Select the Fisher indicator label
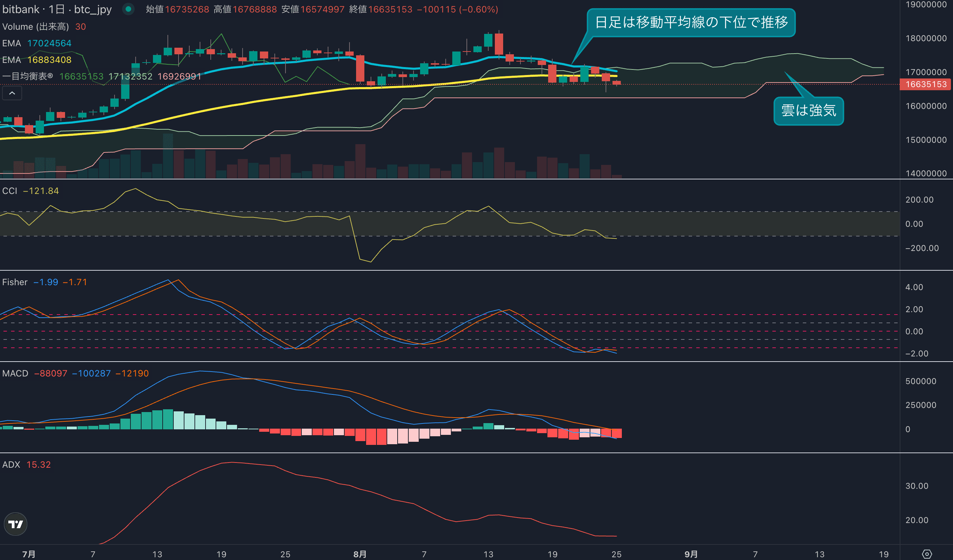This screenshot has width=953, height=560. click(15, 282)
